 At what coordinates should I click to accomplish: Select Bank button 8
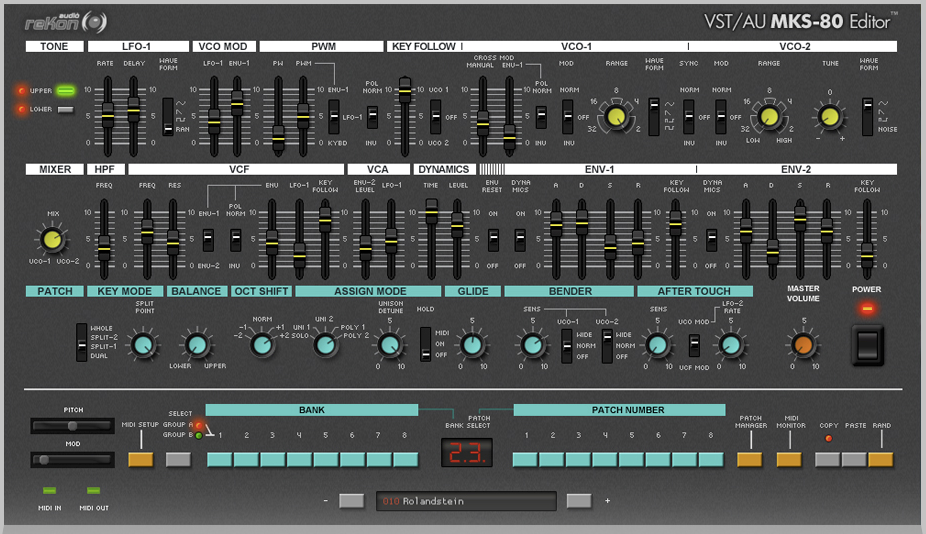point(406,460)
